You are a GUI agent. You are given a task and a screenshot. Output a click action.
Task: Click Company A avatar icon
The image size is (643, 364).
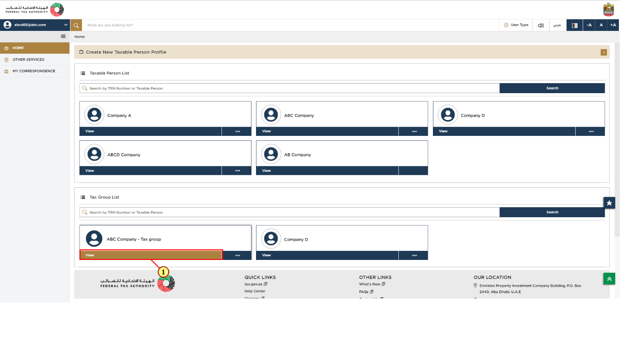94,115
